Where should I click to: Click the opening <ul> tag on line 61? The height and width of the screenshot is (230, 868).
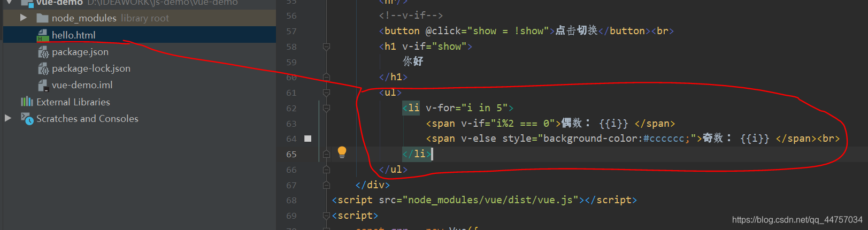[x=390, y=93]
